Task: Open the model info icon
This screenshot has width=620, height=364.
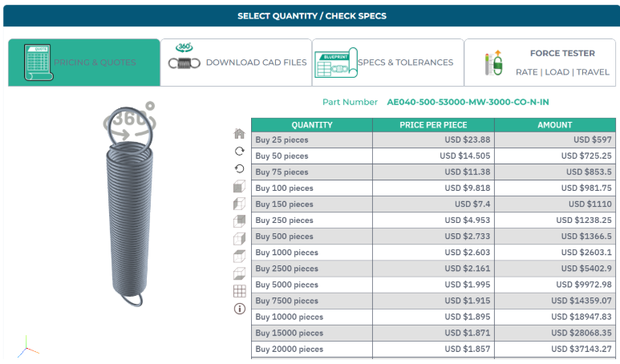Action: [239, 309]
